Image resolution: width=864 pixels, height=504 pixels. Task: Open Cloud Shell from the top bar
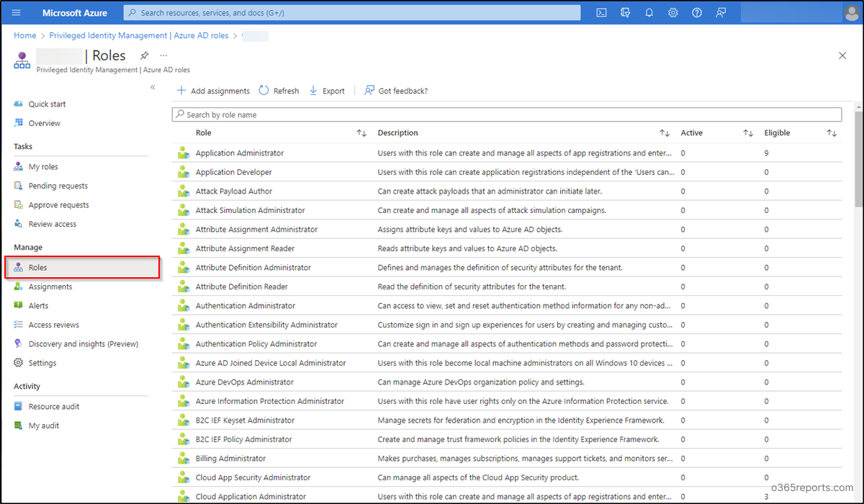(x=601, y=12)
